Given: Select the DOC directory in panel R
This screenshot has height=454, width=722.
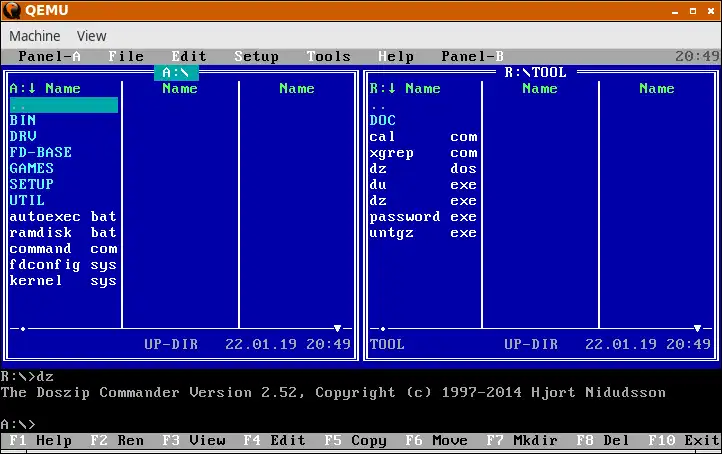Looking at the screenshot, I should click(x=383, y=120).
